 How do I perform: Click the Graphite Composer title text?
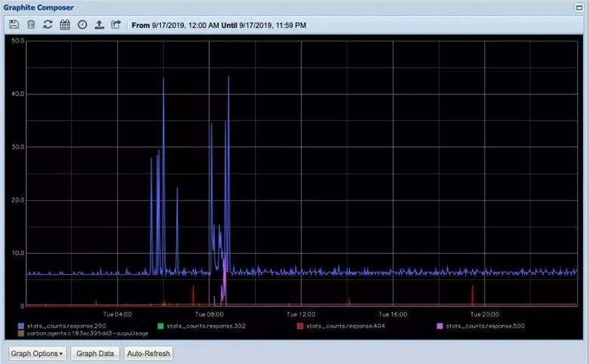[x=37, y=8]
